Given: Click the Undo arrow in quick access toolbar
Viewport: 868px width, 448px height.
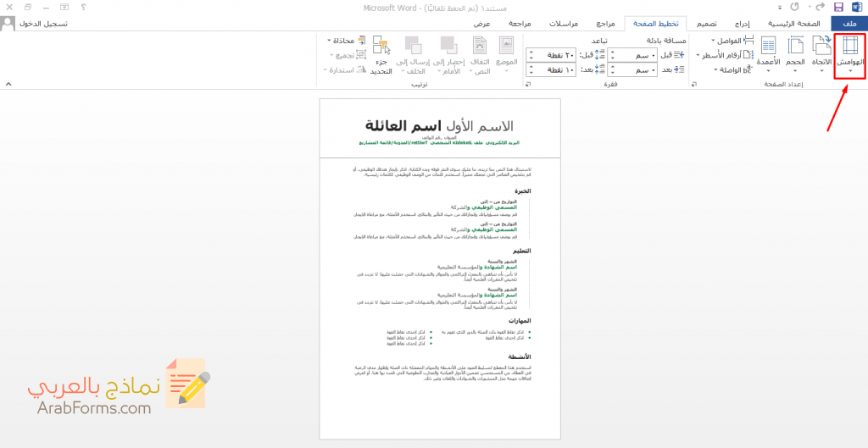Looking at the screenshot, I should tap(821, 7).
